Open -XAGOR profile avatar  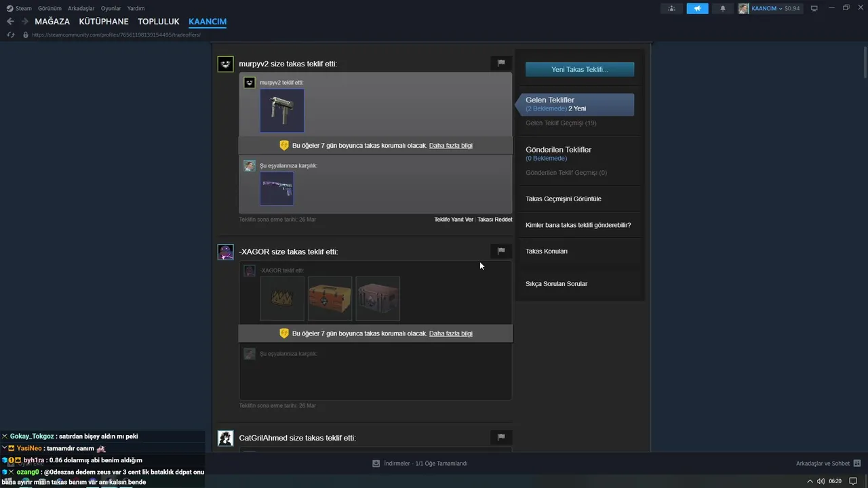pyautogui.click(x=225, y=251)
